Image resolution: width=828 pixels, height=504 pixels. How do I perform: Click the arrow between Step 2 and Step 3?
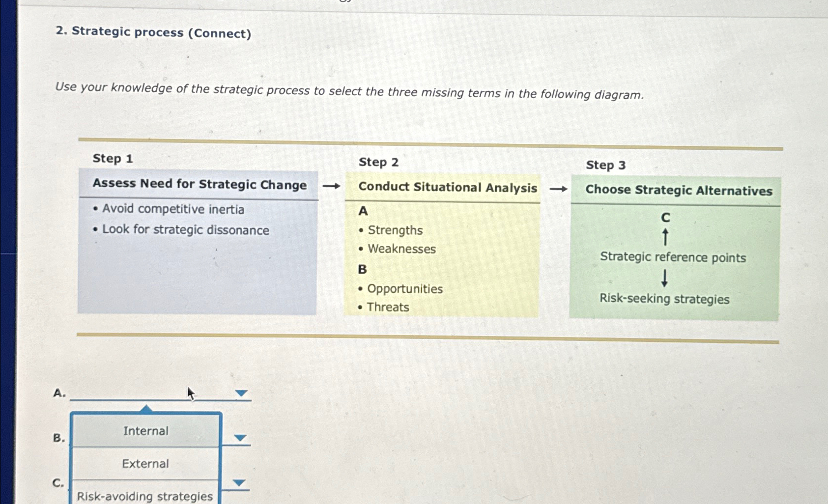tap(558, 189)
